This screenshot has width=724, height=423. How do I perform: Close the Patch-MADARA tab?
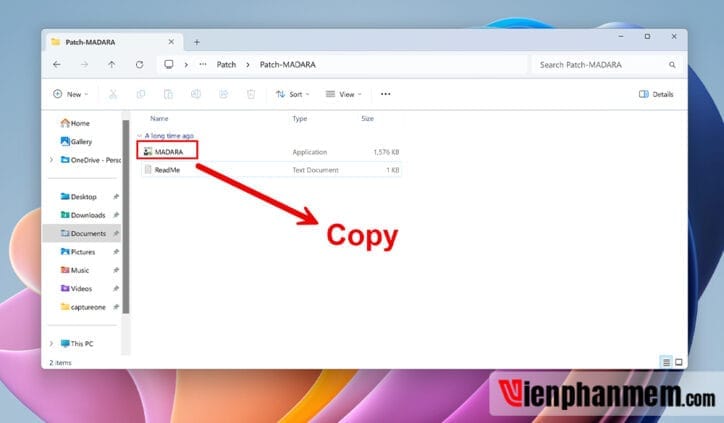click(x=171, y=42)
